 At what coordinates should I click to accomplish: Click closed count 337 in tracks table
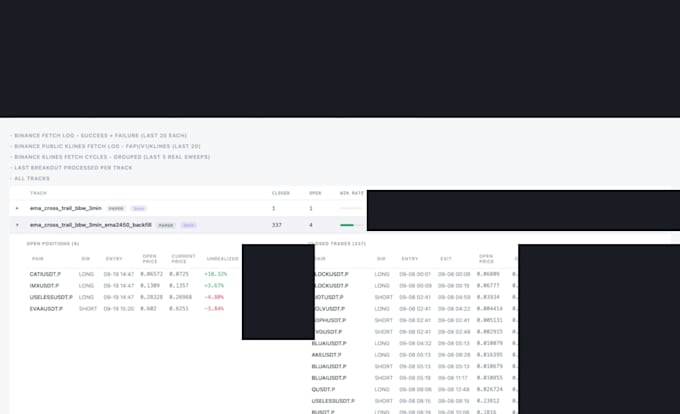(x=277, y=225)
